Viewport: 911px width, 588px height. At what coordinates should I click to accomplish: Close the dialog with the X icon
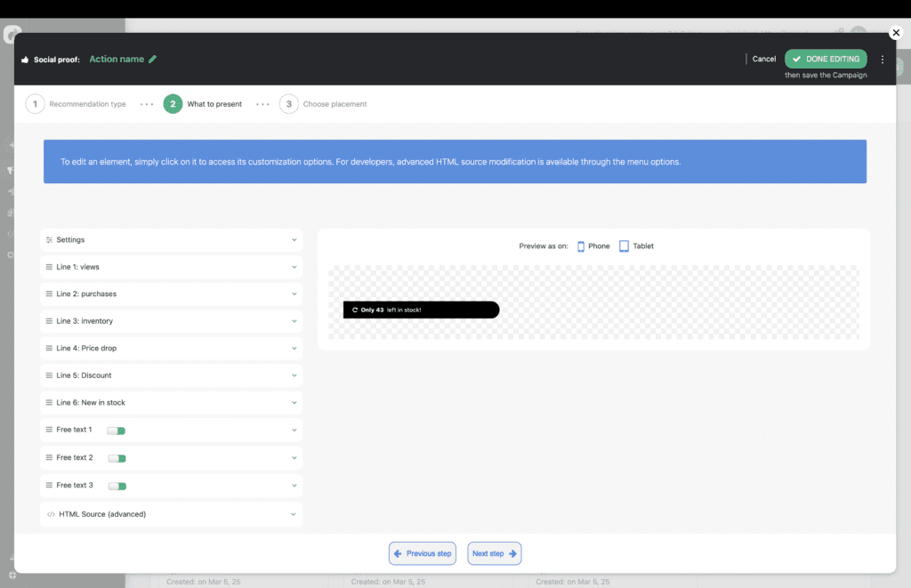(896, 33)
